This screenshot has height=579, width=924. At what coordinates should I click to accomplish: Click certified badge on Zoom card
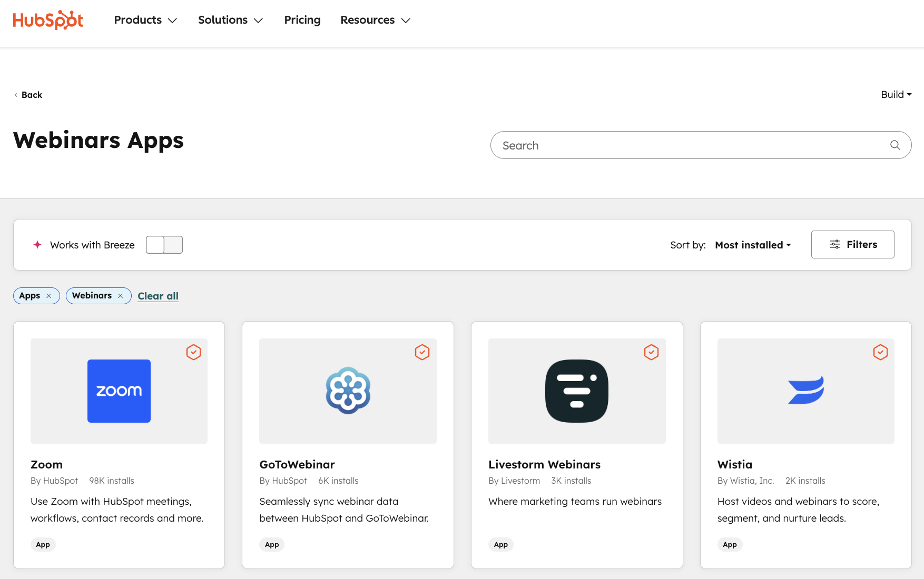click(193, 352)
